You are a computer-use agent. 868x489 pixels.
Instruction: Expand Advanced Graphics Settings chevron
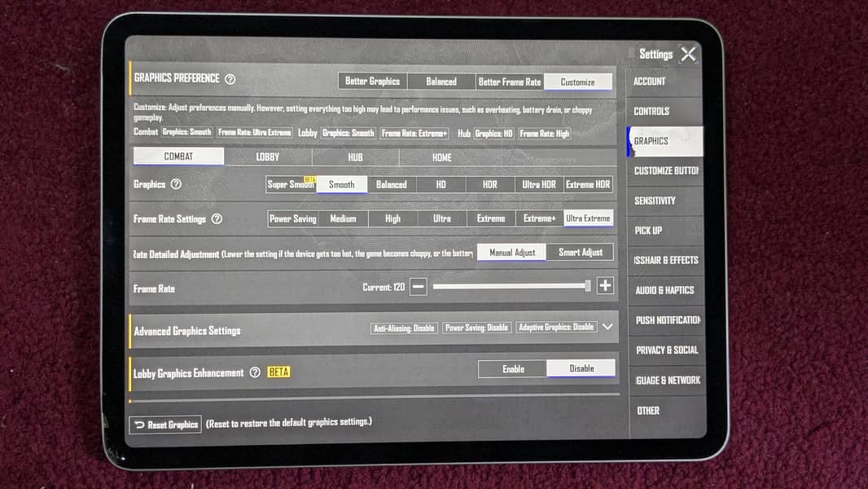607,327
